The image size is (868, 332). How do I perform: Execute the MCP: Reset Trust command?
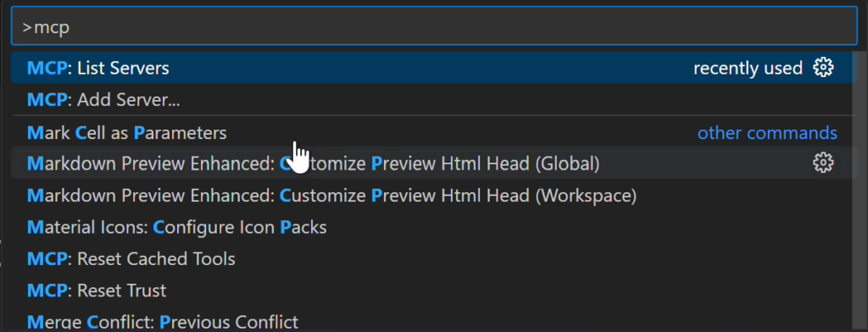click(x=434, y=290)
